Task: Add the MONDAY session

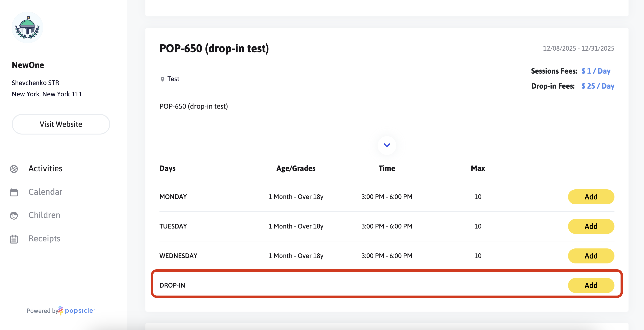Action: [x=591, y=197]
